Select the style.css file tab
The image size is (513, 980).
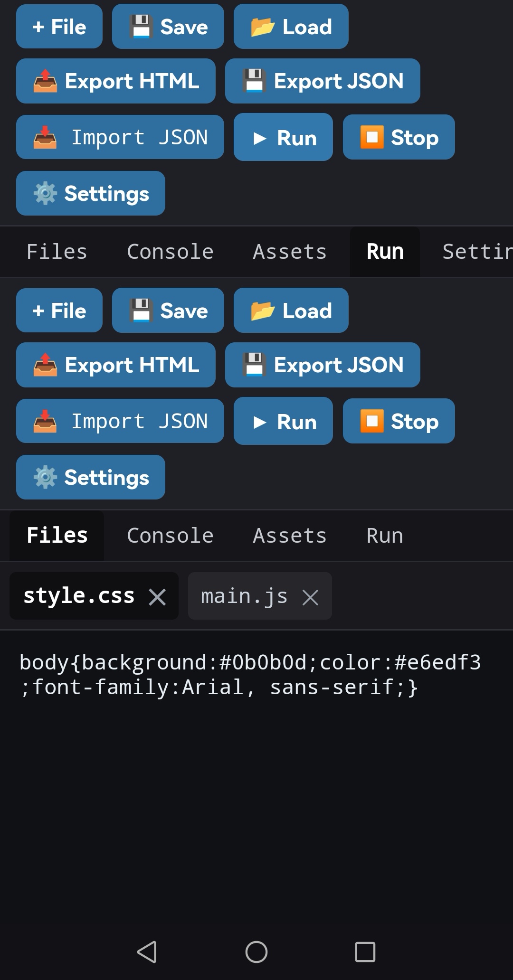79,596
